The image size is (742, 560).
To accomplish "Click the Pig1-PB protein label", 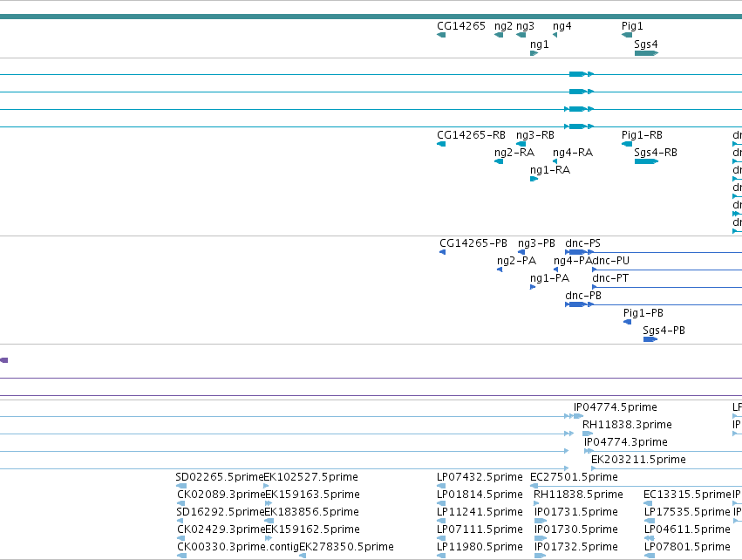I will (x=643, y=313).
